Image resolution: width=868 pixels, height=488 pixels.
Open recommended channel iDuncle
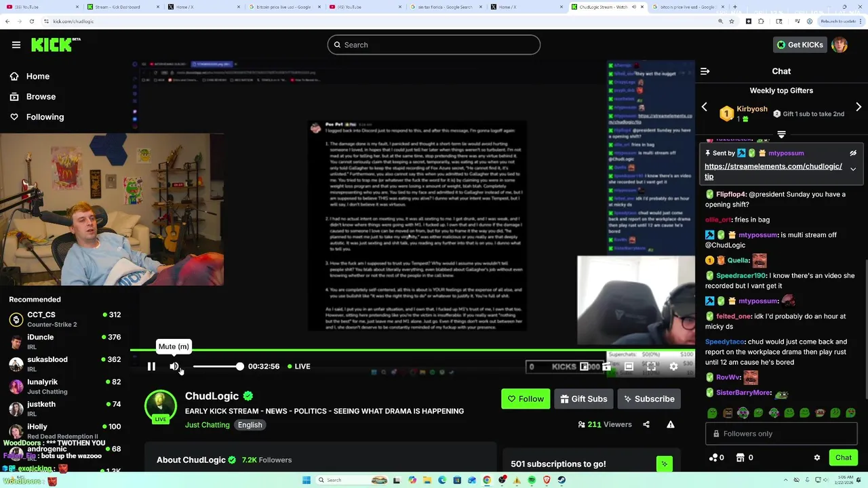tap(65, 342)
